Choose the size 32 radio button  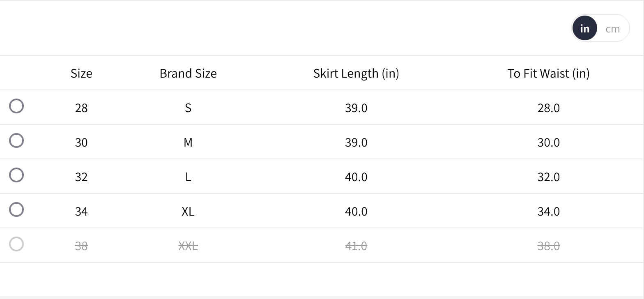coord(16,175)
